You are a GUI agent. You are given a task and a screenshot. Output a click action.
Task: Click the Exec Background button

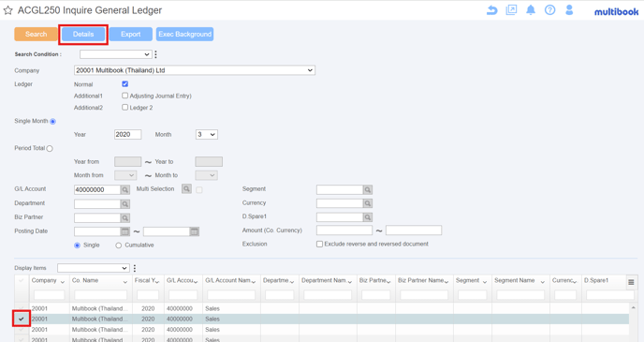tap(184, 34)
